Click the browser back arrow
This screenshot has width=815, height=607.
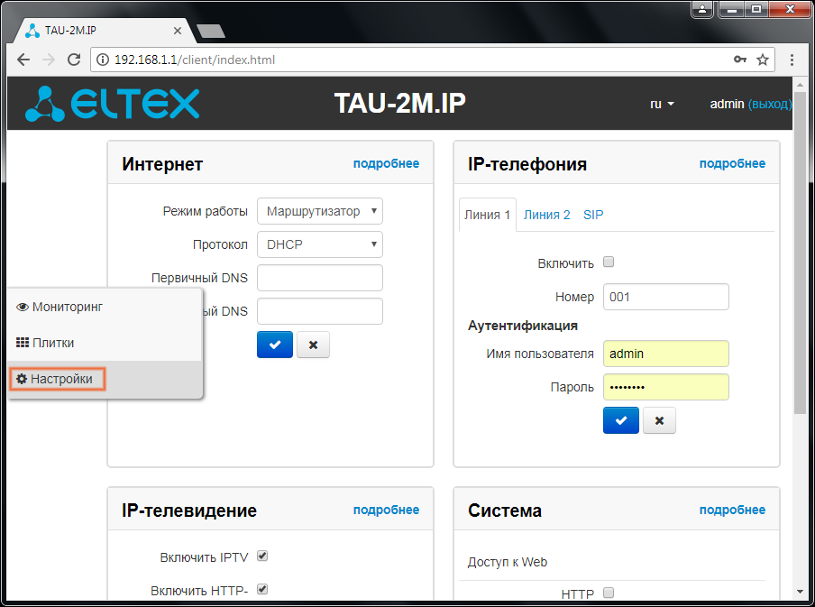[x=23, y=60]
